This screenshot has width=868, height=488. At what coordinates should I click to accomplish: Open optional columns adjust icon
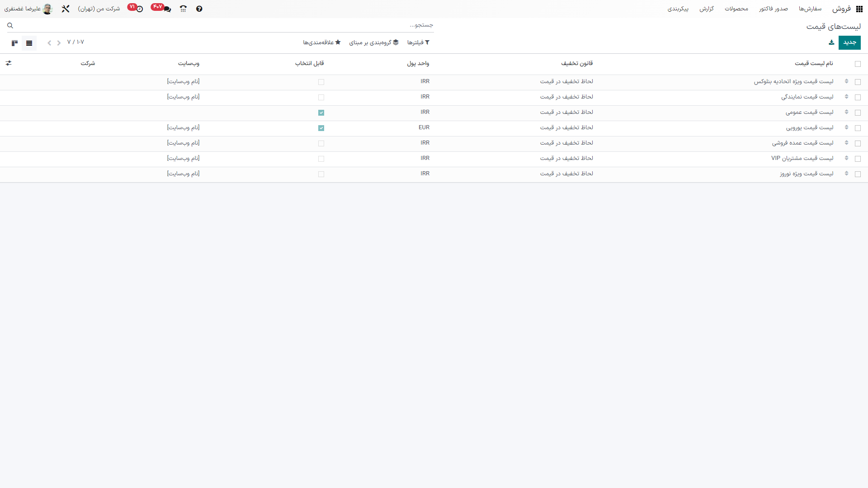(x=9, y=63)
